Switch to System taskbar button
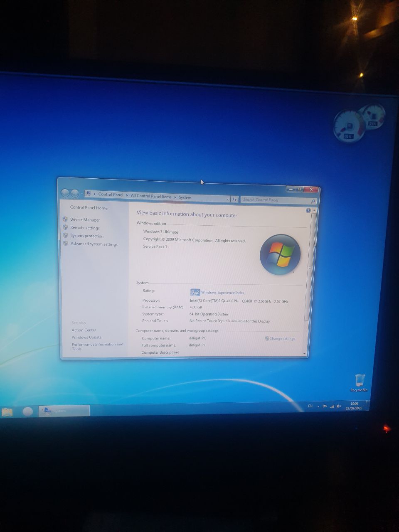The width and height of the screenshot is (399, 532). (64, 411)
